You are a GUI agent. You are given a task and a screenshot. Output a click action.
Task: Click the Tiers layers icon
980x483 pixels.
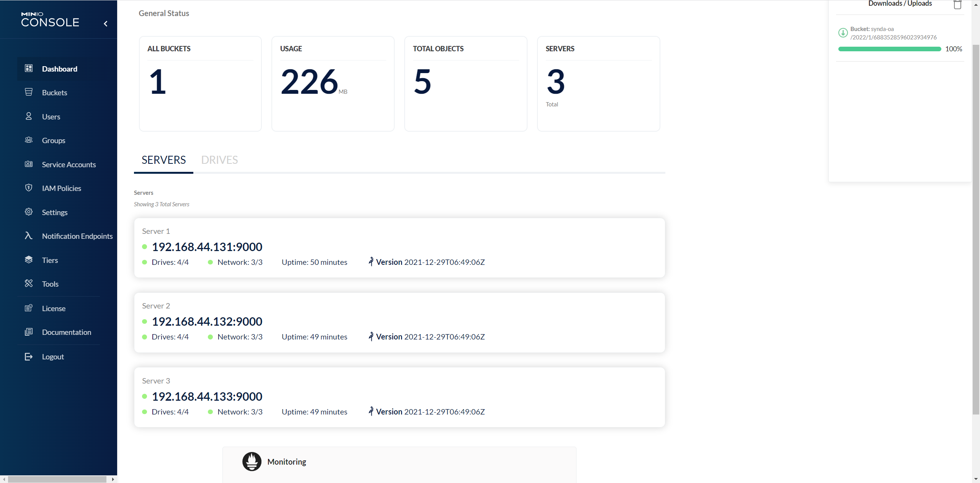coord(29,260)
